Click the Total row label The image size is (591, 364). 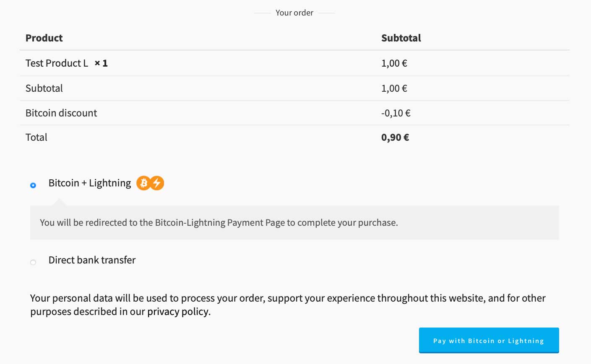[x=36, y=137]
